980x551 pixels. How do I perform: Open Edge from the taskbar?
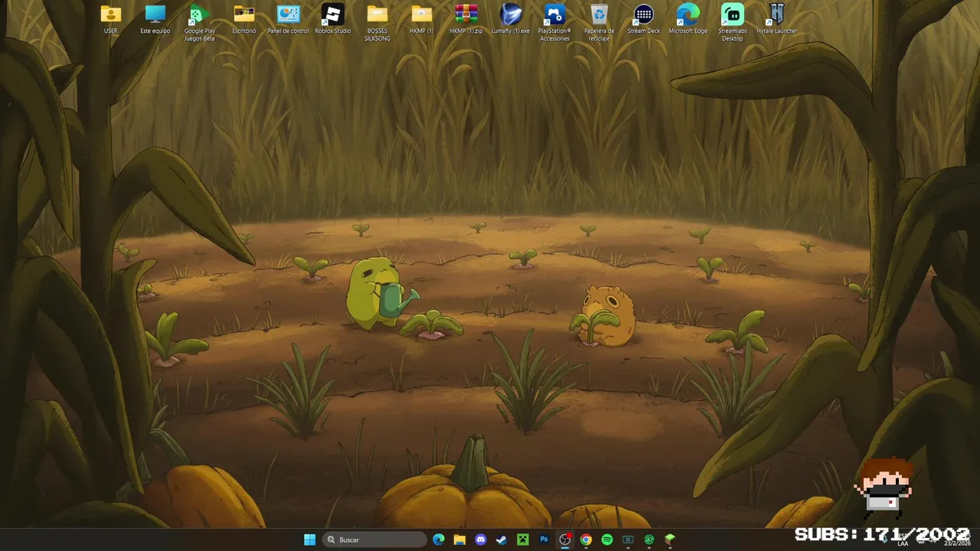coord(439,540)
